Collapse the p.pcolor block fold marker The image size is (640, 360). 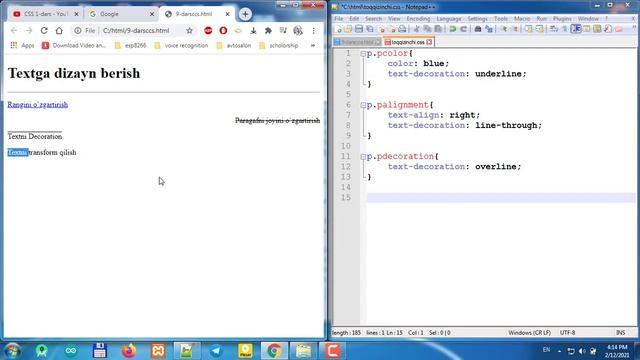pyautogui.click(x=363, y=53)
